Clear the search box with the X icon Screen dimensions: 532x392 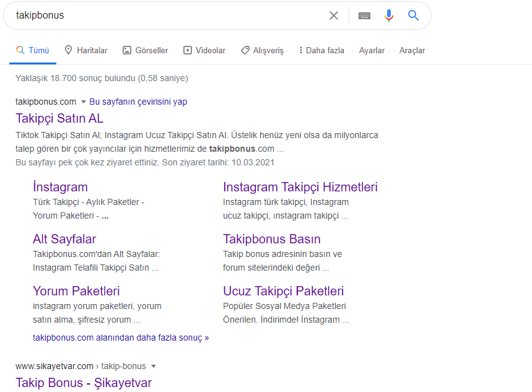coord(334,15)
